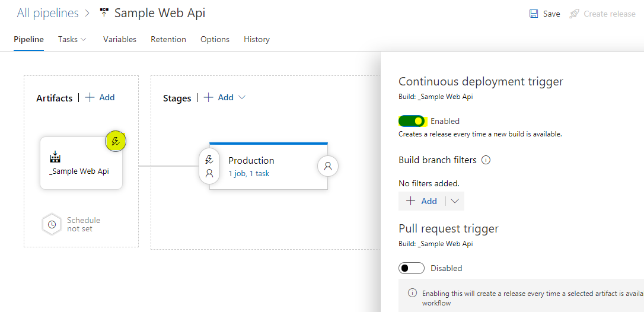Open the branch filter Add dropdown arrow

pos(455,201)
